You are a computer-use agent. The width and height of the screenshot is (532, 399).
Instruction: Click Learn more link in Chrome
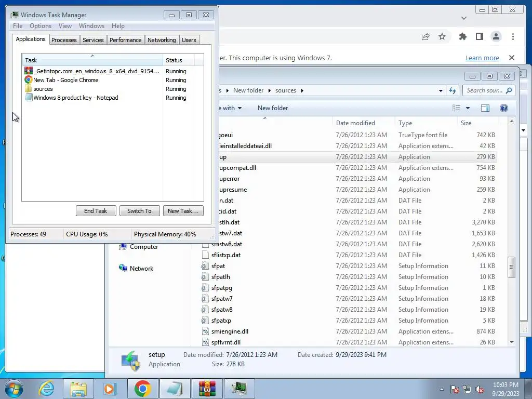pyautogui.click(x=482, y=58)
